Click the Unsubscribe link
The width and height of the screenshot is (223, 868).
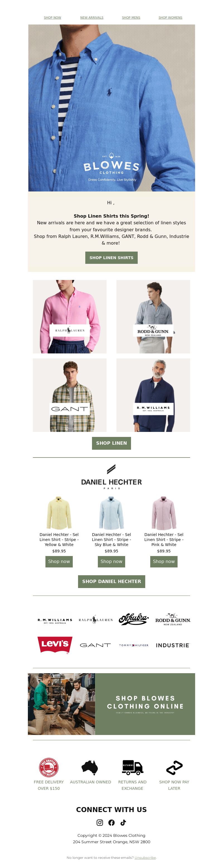click(x=145, y=857)
